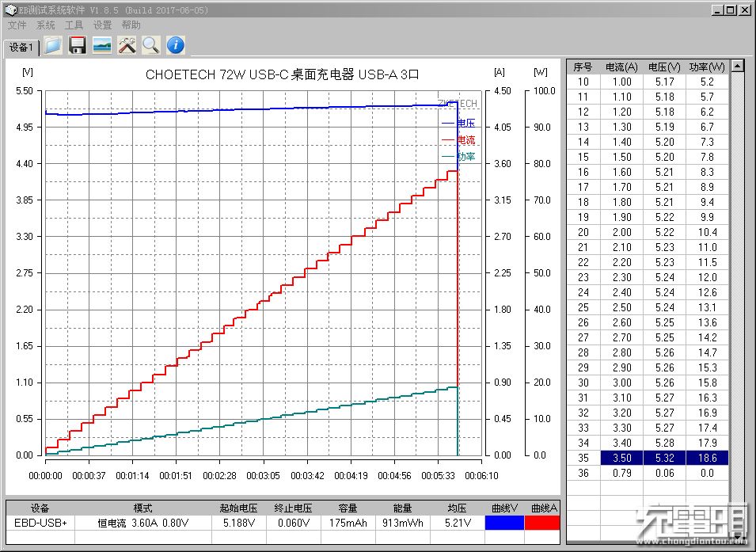
Task: Click the 电流(A) column header
Action: [621, 67]
